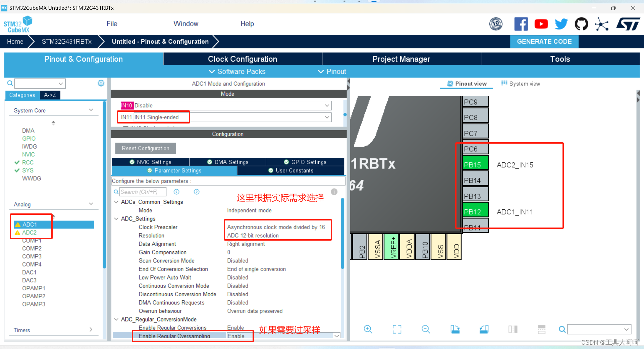Rotate the chip counter-clockwise icon
This screenshot has height=349, width=644.
484,330
